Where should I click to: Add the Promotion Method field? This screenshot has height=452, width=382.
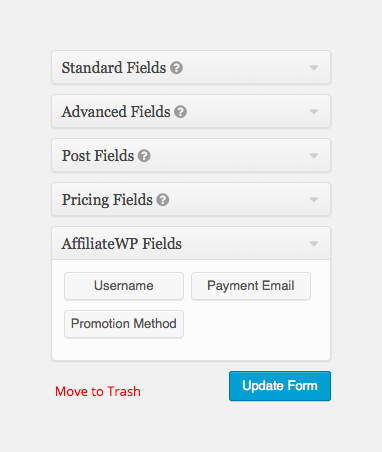coord(124,324)
